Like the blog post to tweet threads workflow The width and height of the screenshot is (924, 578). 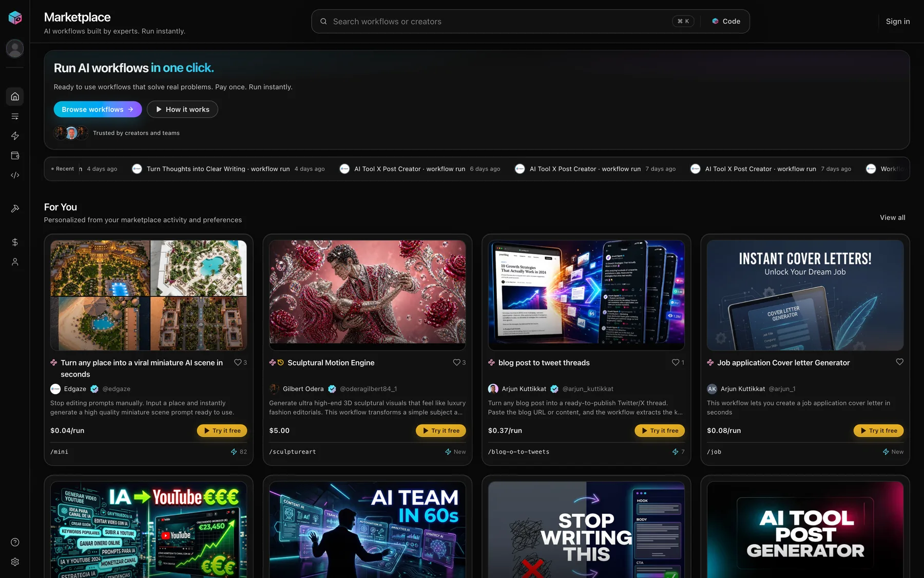coord(676,362)
